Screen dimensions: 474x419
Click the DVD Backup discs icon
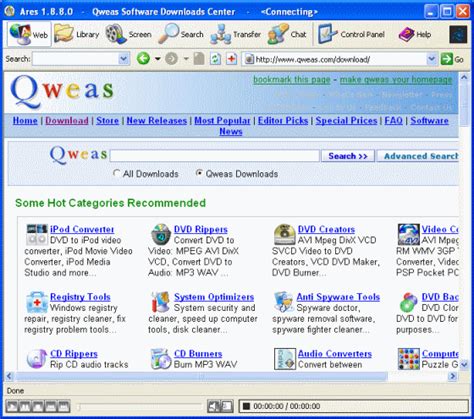pyautogui.click(x=408, y=302)
